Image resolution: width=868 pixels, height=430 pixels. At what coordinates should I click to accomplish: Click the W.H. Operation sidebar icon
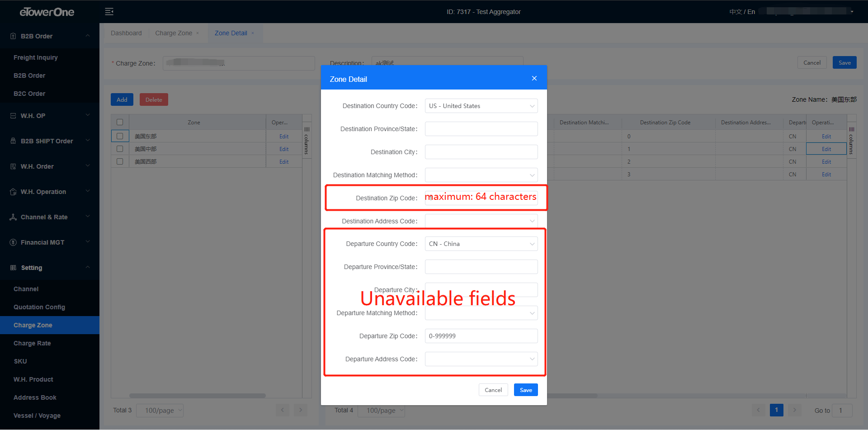(13, 192)
